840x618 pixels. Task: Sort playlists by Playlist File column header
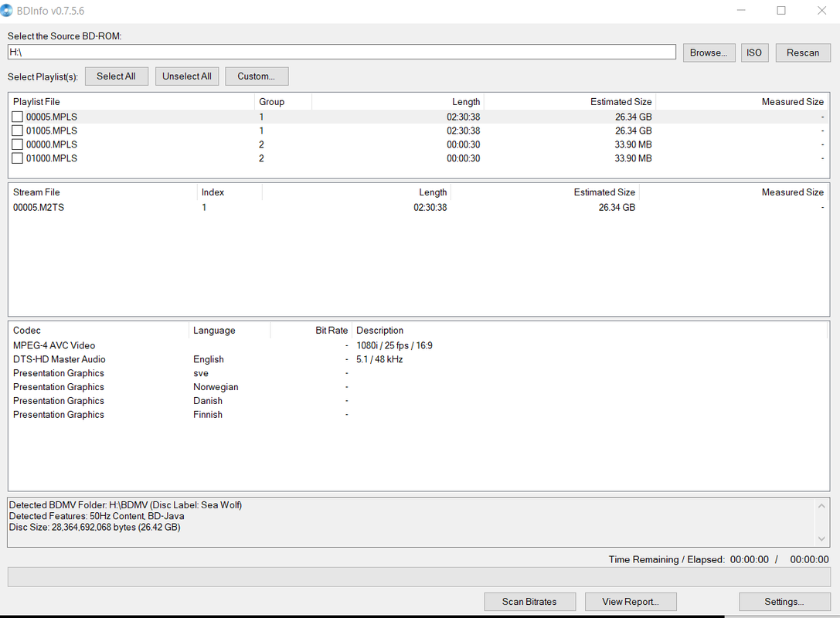[x=131, y=102]
